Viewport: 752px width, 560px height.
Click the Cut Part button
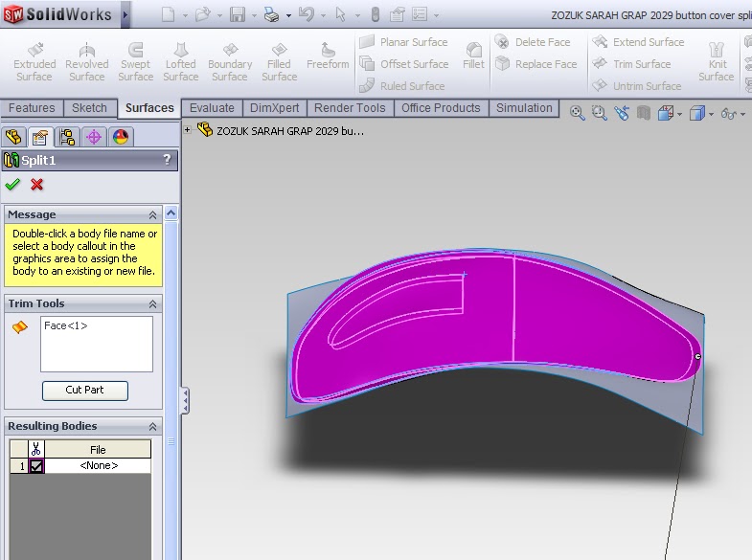click(x=85, y=391)
